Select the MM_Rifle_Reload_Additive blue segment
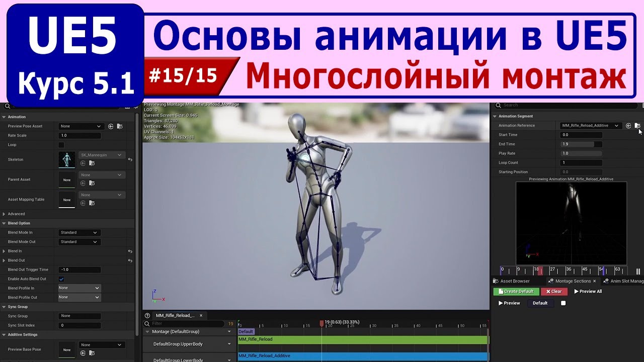 (x=363, y=356)
